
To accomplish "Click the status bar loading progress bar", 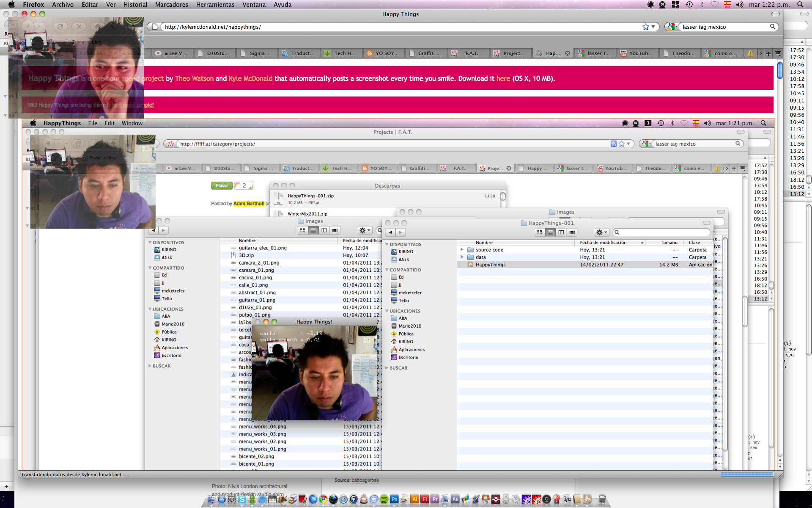I will coord(747,475).
